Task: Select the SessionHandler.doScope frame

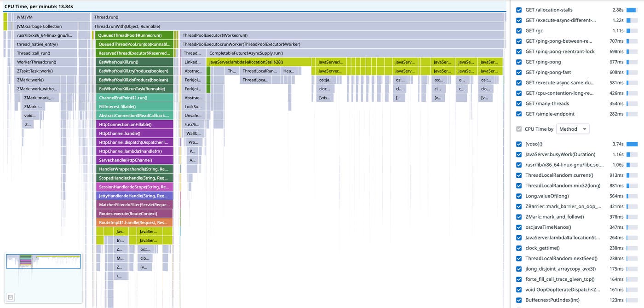Action: coord(134,186)
